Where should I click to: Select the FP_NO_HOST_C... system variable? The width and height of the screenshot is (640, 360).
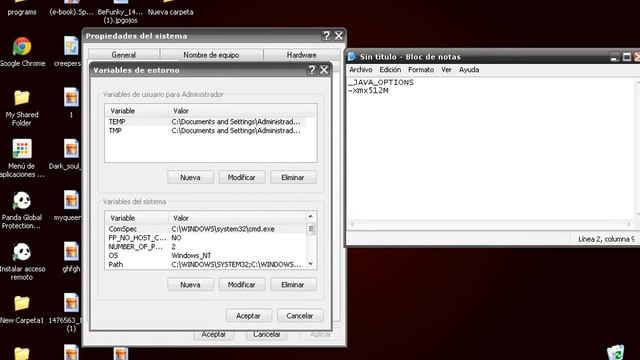click(206, 238)
